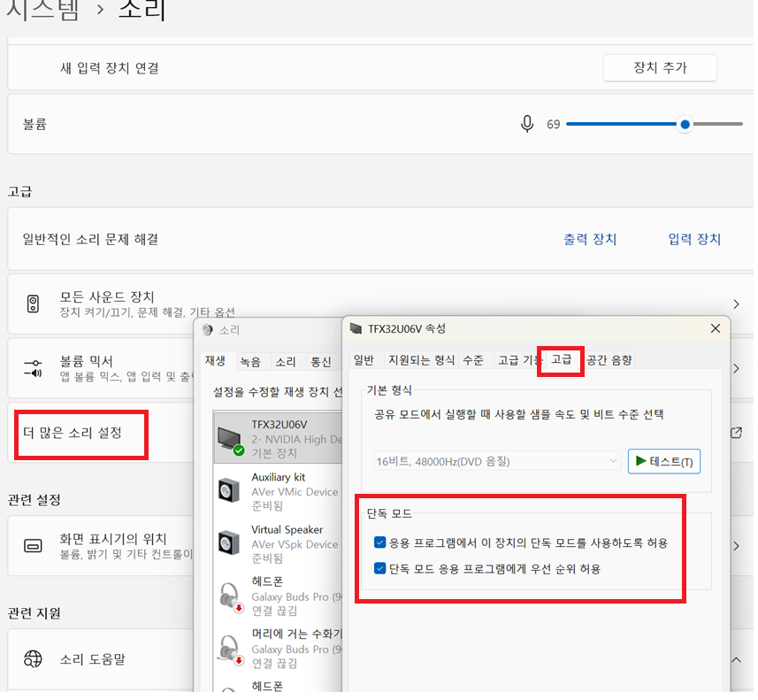Image resolution: width=758 pixels, height=700 pixels.
Task: Select the TFX32U06V monitor device icon
Action: coord(230,442)
